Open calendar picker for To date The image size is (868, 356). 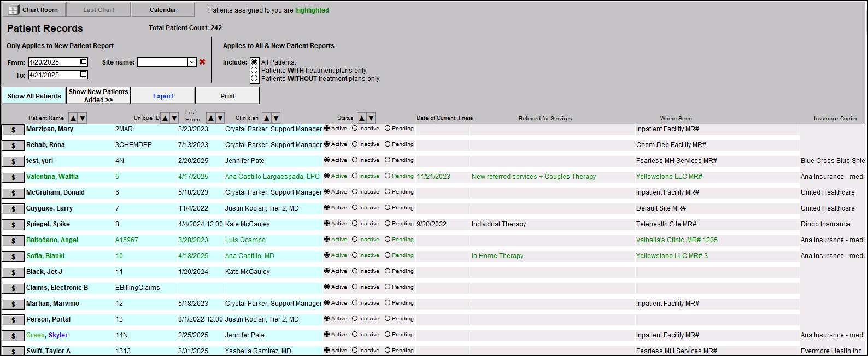pyautogui.click(x=84, y=74)
